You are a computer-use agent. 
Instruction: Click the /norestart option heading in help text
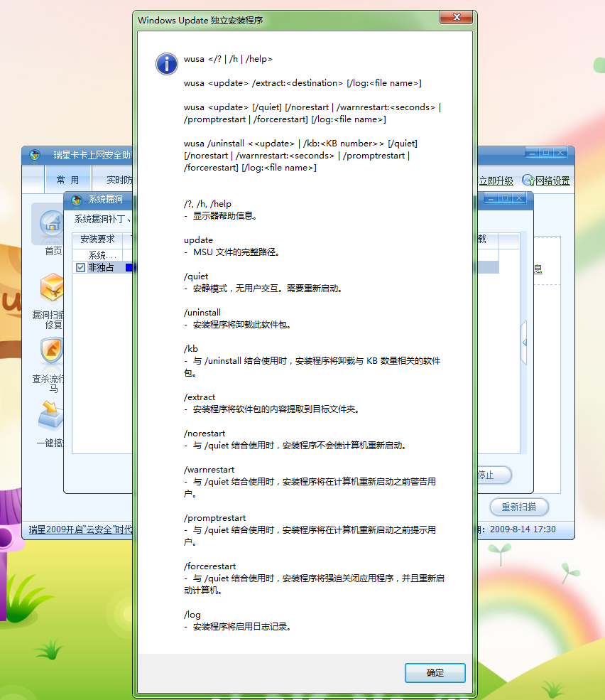click(205, 434)
